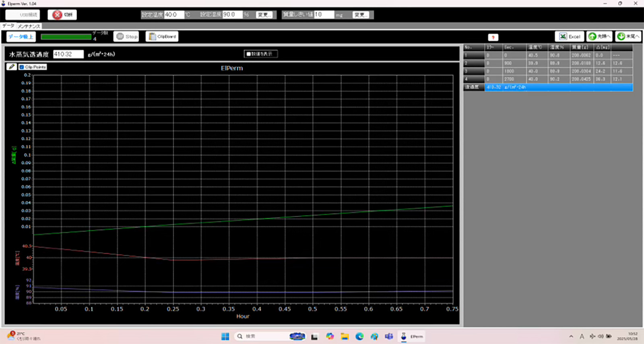Click the mass threshold field showing 10
The height and width of the screenshot is (344, 644).
324,14
